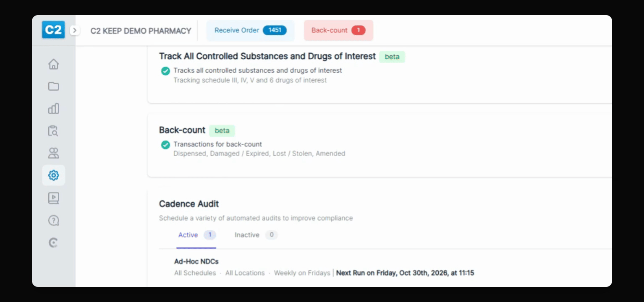644x302 pixels.
Task: Open the Home sidebar icon
Action: click(53, 64)
